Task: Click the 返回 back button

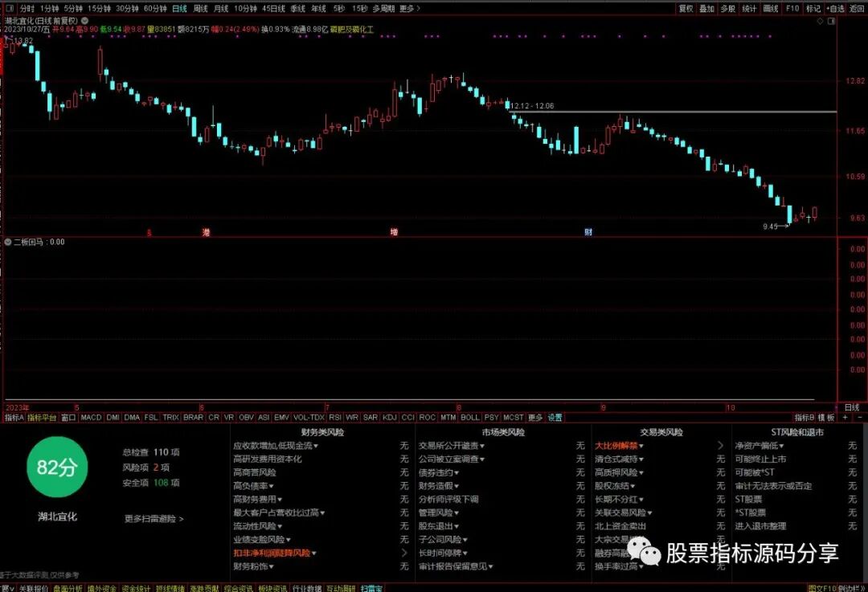Action: coord(857,8)
